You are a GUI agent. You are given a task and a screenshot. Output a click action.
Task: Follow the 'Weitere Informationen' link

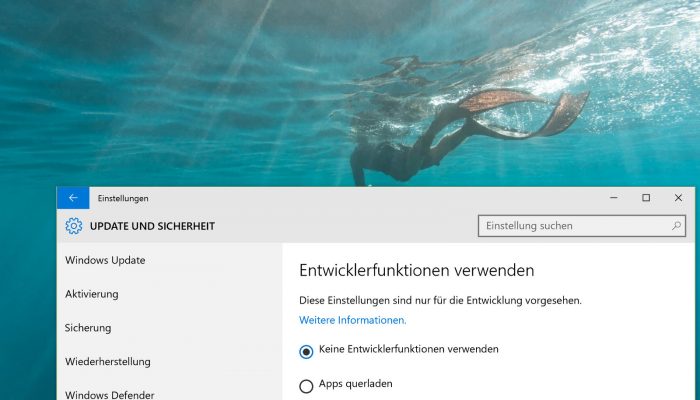coord(353,320)
